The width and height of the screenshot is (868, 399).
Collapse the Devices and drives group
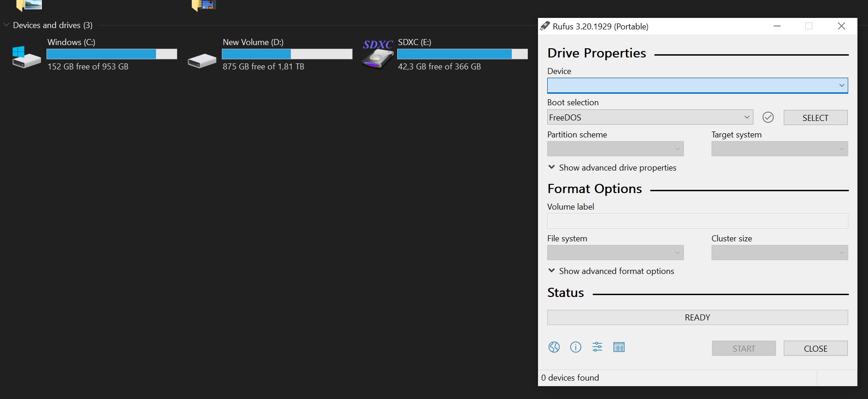point(6,25)
